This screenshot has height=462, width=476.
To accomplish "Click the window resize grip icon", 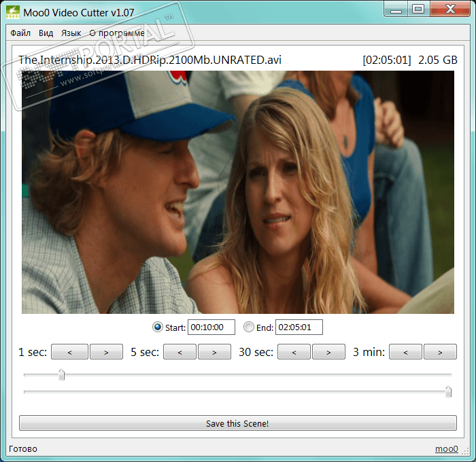I will point(465,451).
